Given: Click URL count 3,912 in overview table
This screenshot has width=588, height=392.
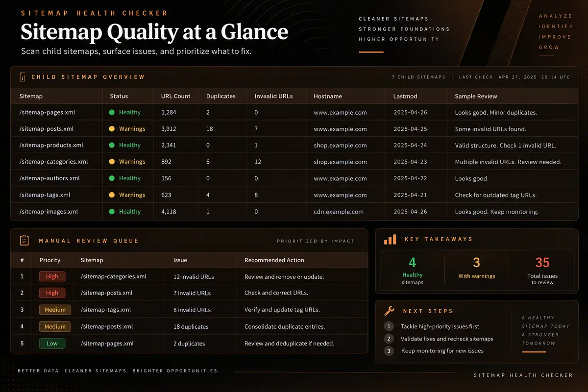Looking at the screenshot, I should (169, 129).
